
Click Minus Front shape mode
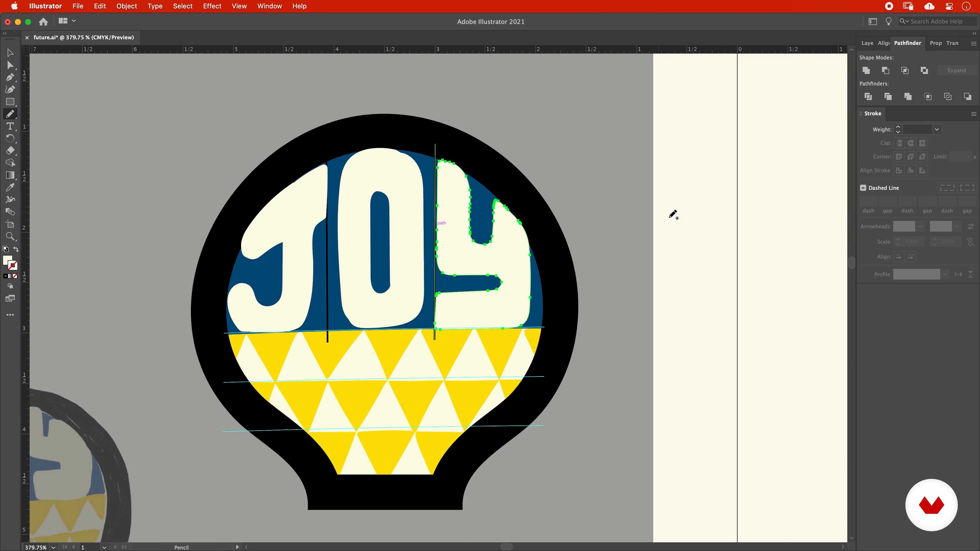[x=886, y=70]
